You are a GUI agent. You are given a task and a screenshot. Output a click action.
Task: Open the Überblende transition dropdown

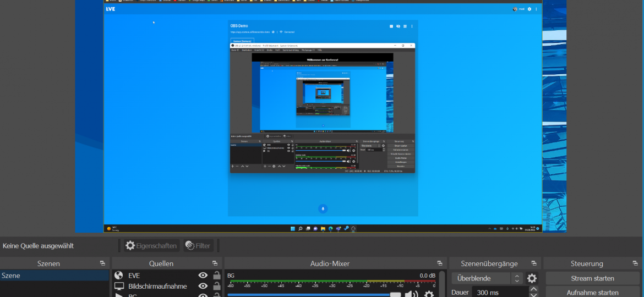tap(488, 278)
